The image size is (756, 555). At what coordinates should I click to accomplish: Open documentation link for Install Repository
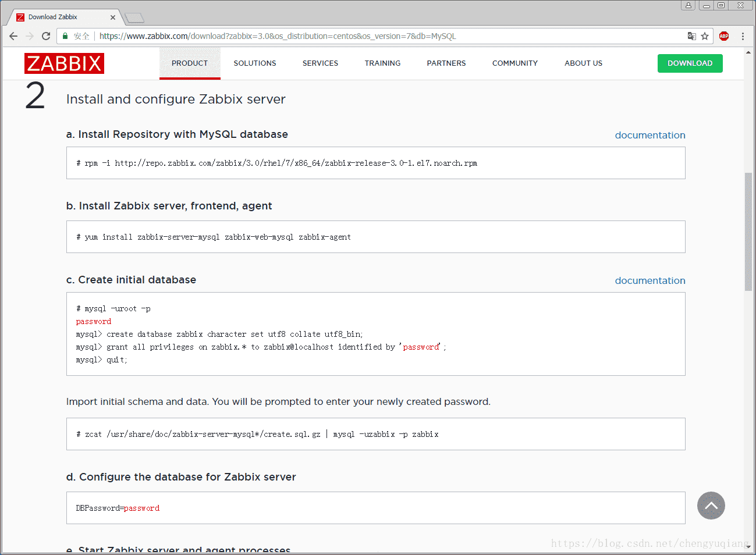click(650, 135)
